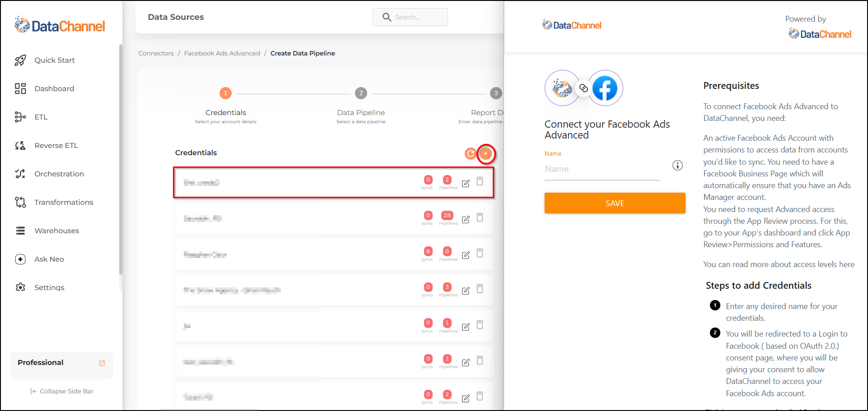Click the Data Sources page title

(176, 17)
